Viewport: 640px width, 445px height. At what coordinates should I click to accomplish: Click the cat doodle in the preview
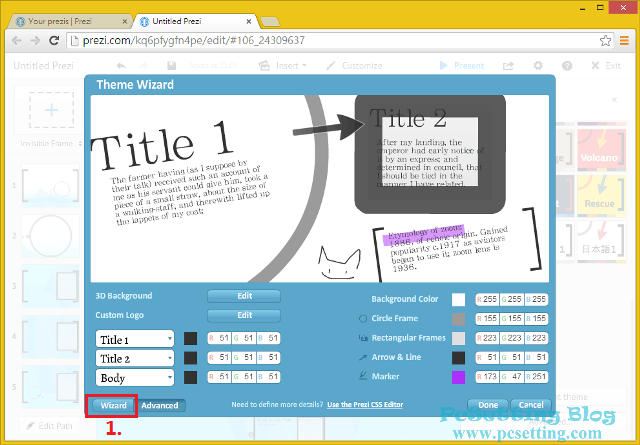(x=337, y=263)
